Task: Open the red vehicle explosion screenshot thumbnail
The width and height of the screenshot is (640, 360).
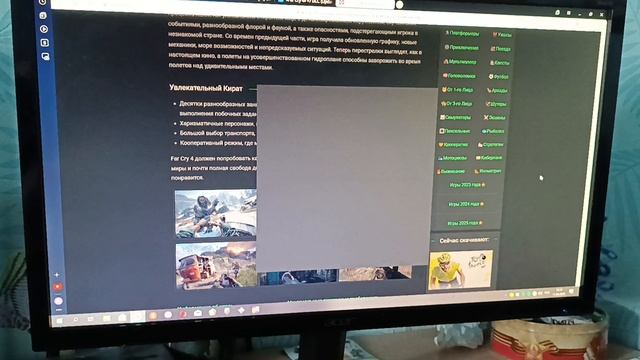Action: point(216,265)
